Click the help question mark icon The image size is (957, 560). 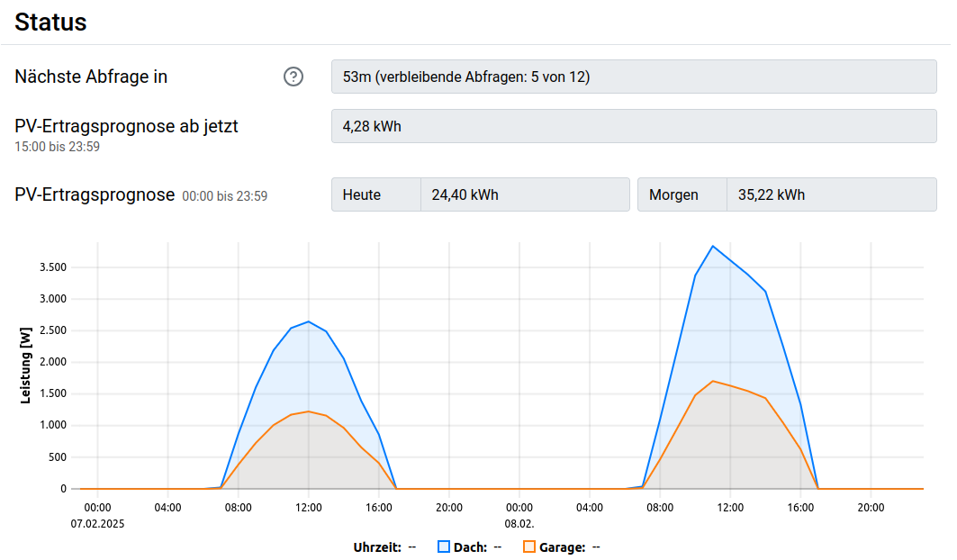[x=293, y=77]
